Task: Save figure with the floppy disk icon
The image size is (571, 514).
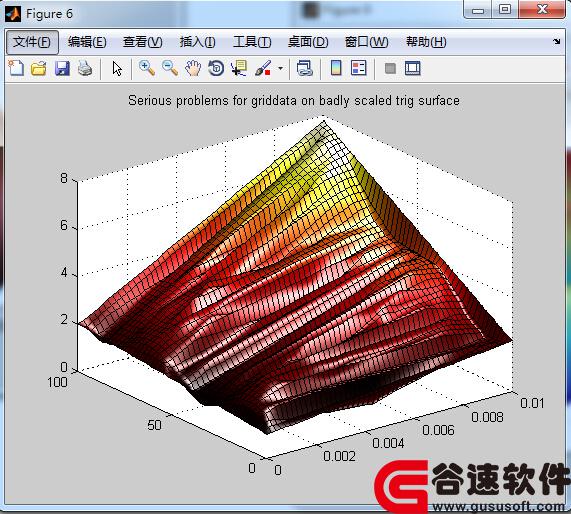Action: click(x=62, y=68)
